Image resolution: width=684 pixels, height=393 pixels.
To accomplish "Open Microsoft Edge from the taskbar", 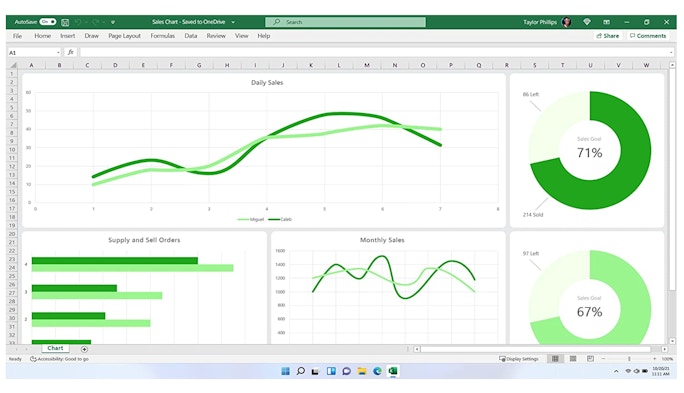I will (377, 371).
